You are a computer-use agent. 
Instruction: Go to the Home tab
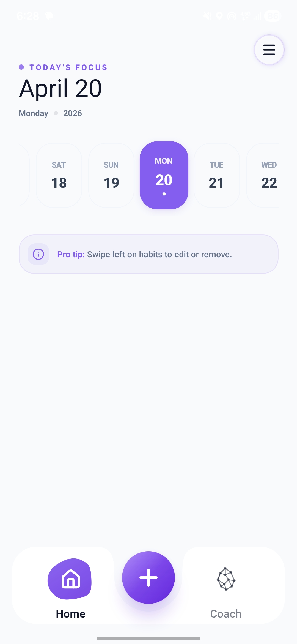70,586
